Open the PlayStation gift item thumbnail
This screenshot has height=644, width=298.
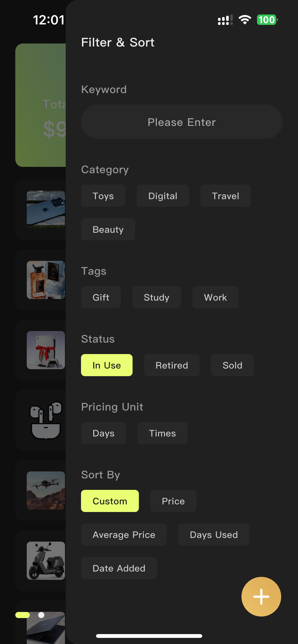pos(46,350)
